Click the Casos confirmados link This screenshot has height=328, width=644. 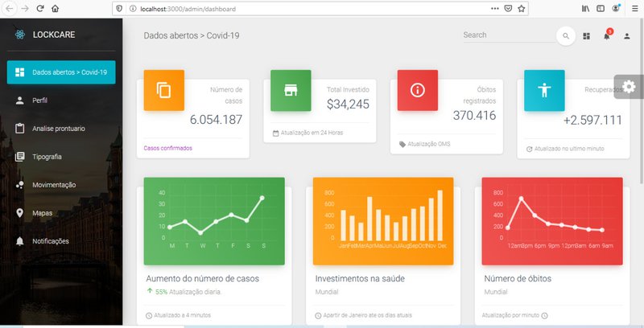click(167, 148)
